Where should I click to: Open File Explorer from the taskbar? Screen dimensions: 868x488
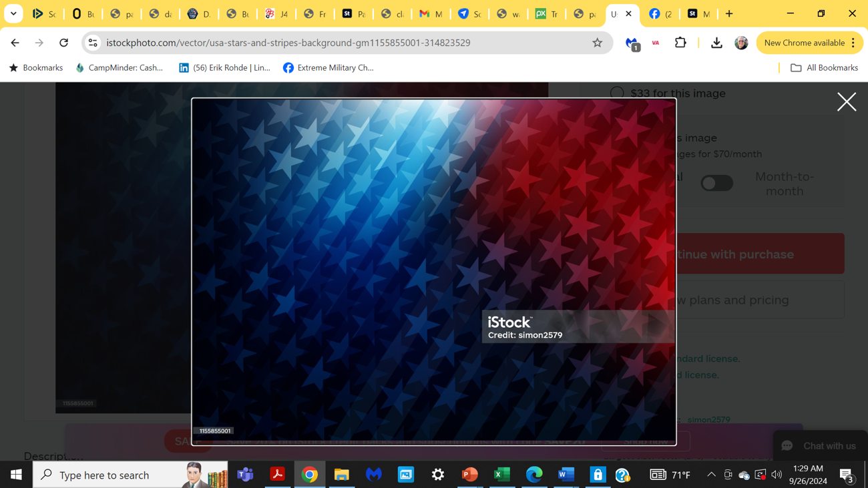point(341,475)
